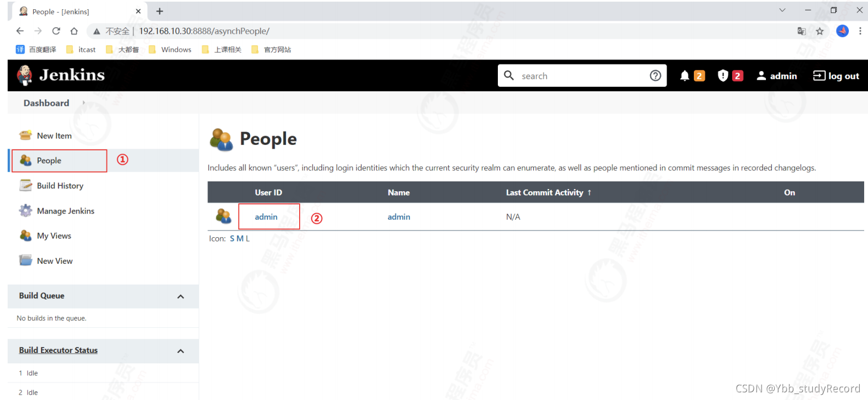Open the 大都督 bookmark folder
This screenshot has height=400, width=868.
click(x=122, y=49)
